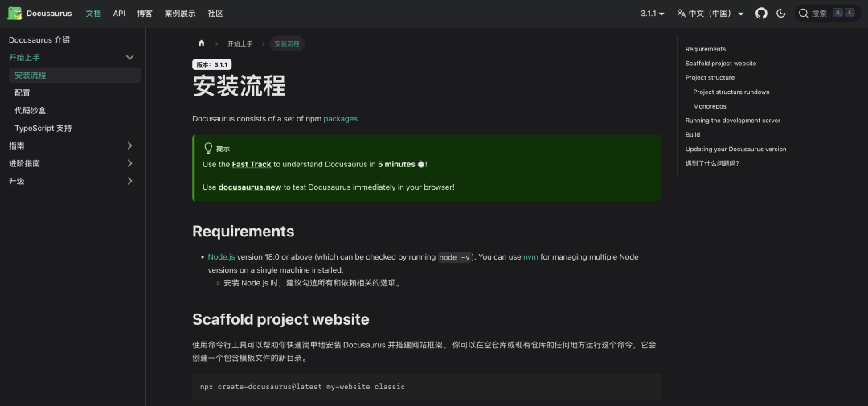Follow the Node.js link
The height and width of the screenshot is (406, 868).
pyautogui.click(x=222, y=257)
